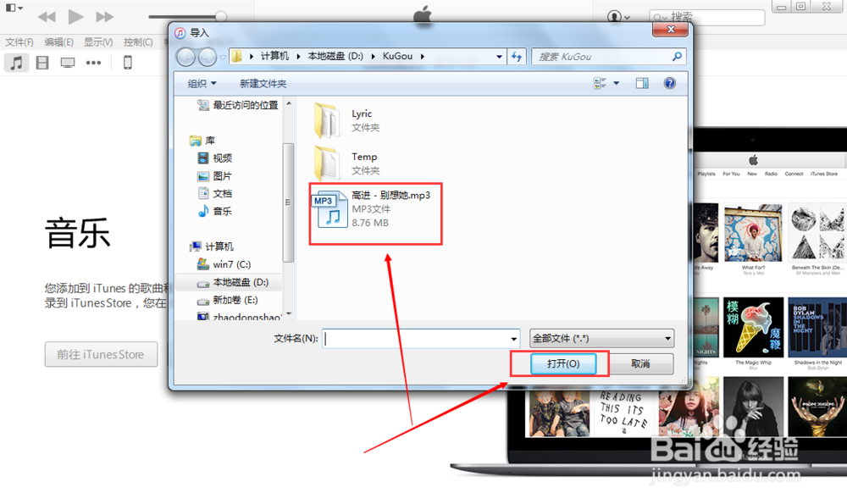Screen dimensions: 847x504
Task: Select the 高进 - 别想她.mp3 file
Action: click(373, 209)
